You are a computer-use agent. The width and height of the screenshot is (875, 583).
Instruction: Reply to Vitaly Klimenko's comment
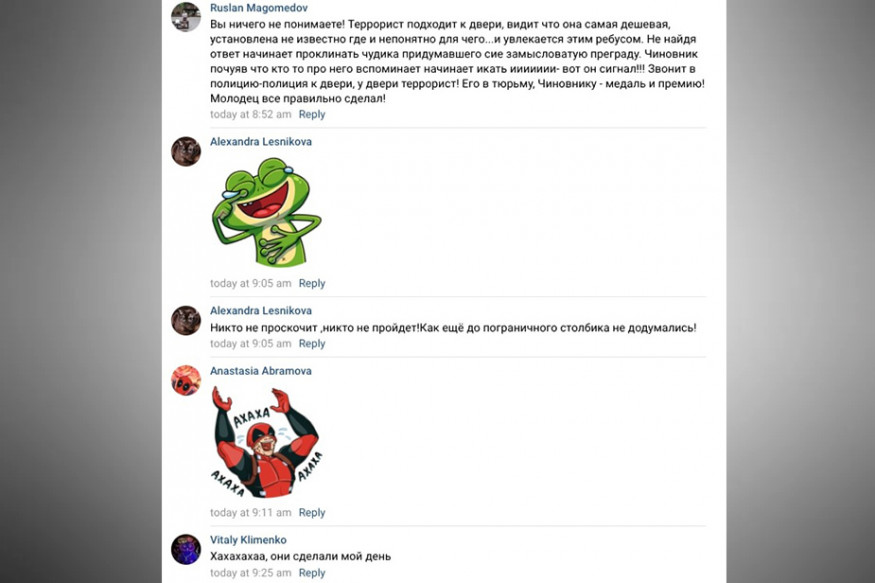pyautogui.click(x=312, y=573)
